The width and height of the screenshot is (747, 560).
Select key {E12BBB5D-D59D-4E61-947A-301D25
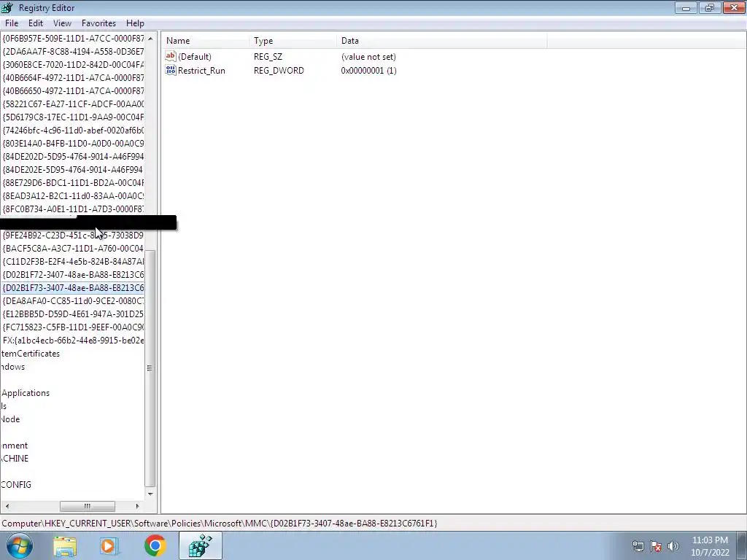tap(73, 314)
